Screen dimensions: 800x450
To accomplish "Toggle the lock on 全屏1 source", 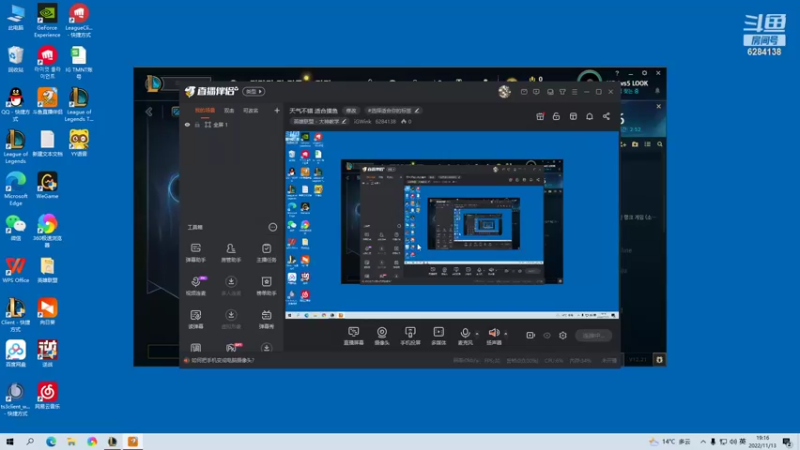I will pyautogui.click(x=197, y=124).
